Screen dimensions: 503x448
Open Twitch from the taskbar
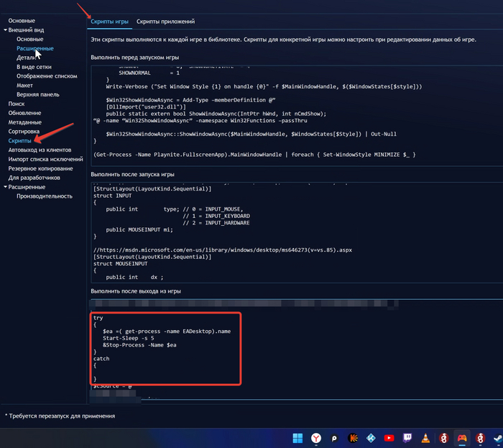click(407, 438)
